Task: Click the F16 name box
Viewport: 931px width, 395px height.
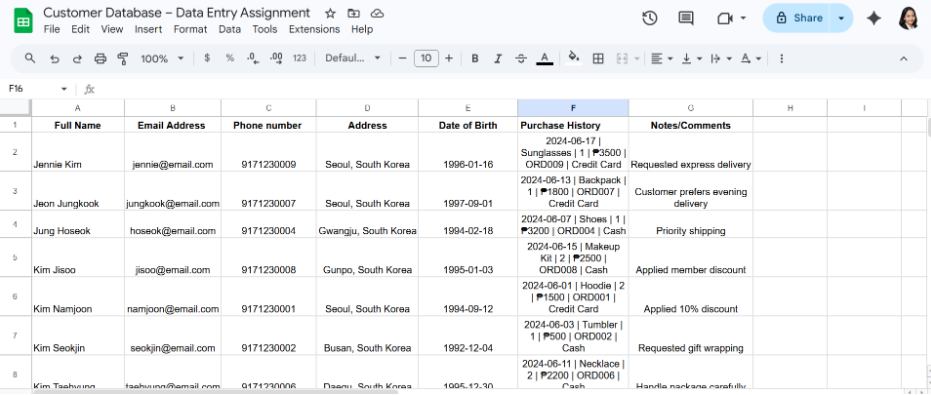Action: point(31,89)
